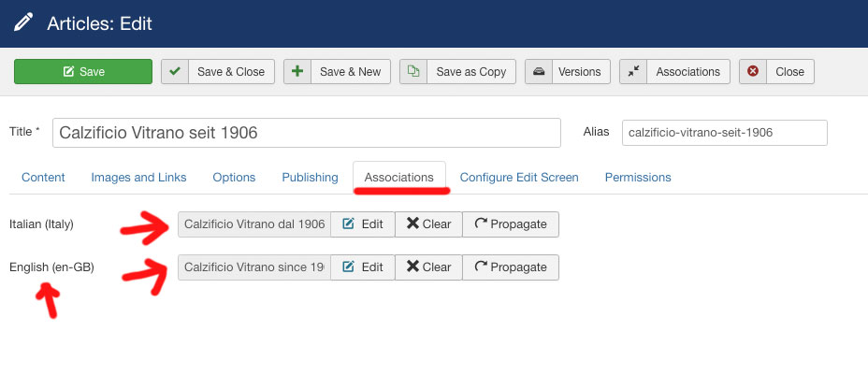Image resolution: width=868 pixels, height=375 pixels.
Task: Select the Options tab
Action: tap(234, 177)
